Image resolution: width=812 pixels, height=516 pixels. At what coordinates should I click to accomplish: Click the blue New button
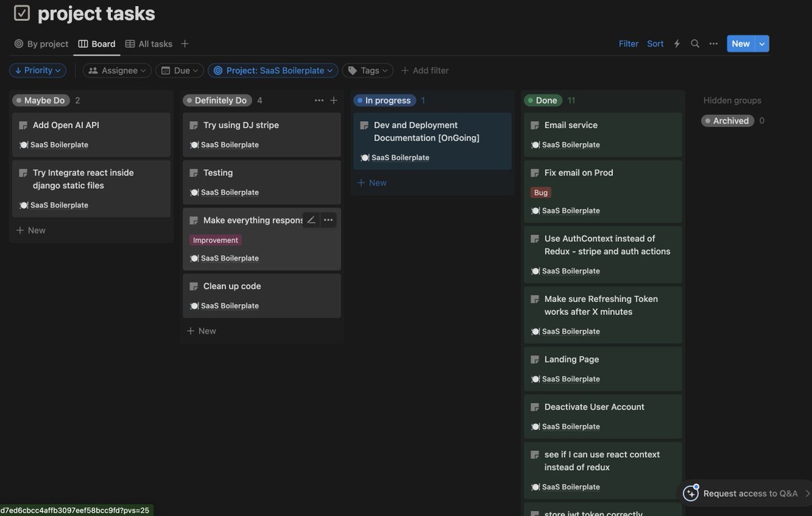741,43
